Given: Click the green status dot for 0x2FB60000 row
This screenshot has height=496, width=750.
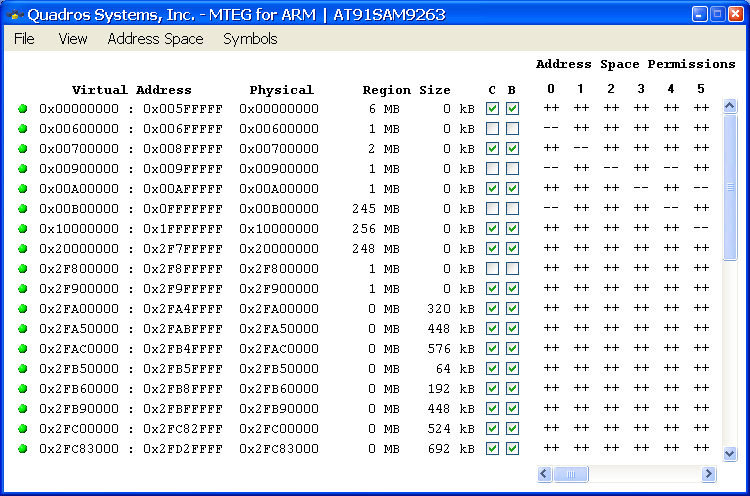Looking at the screenshot, I should pos(22,388).
